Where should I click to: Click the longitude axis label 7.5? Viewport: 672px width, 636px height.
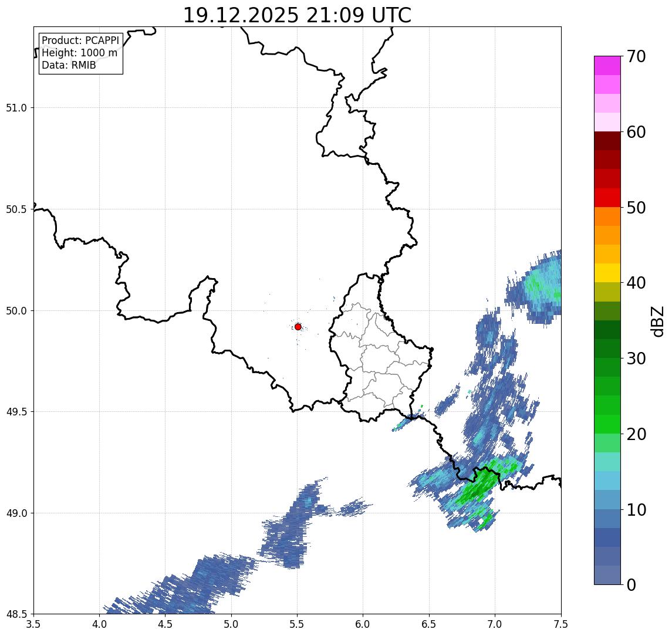(x=561, y=624)
